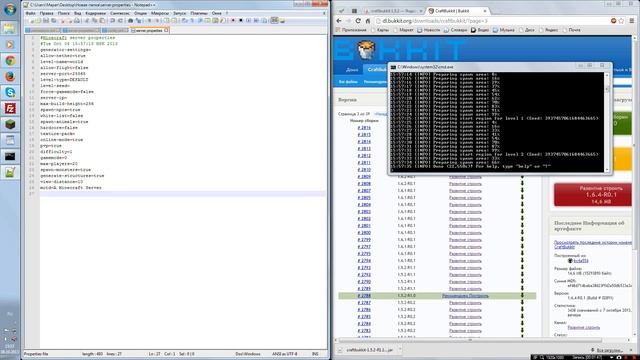
Task: Click the cmd window vertical scrollbar
Action: (607, 122)
